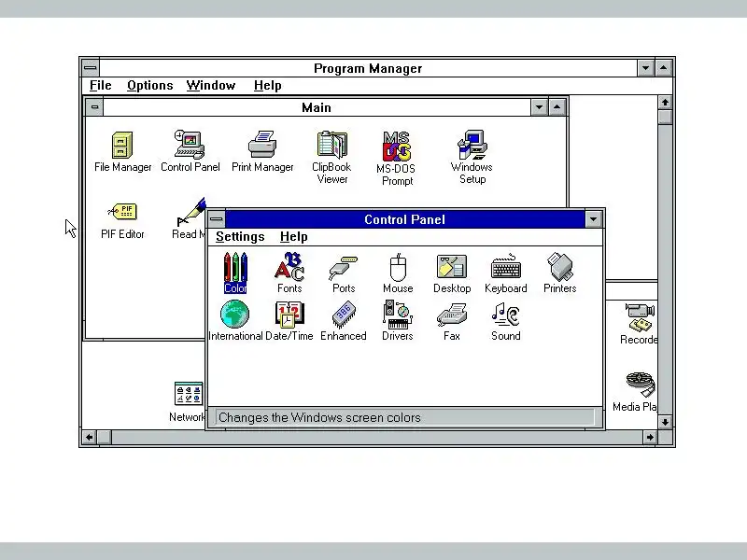Click the Main window title bar

click(317, 107)
